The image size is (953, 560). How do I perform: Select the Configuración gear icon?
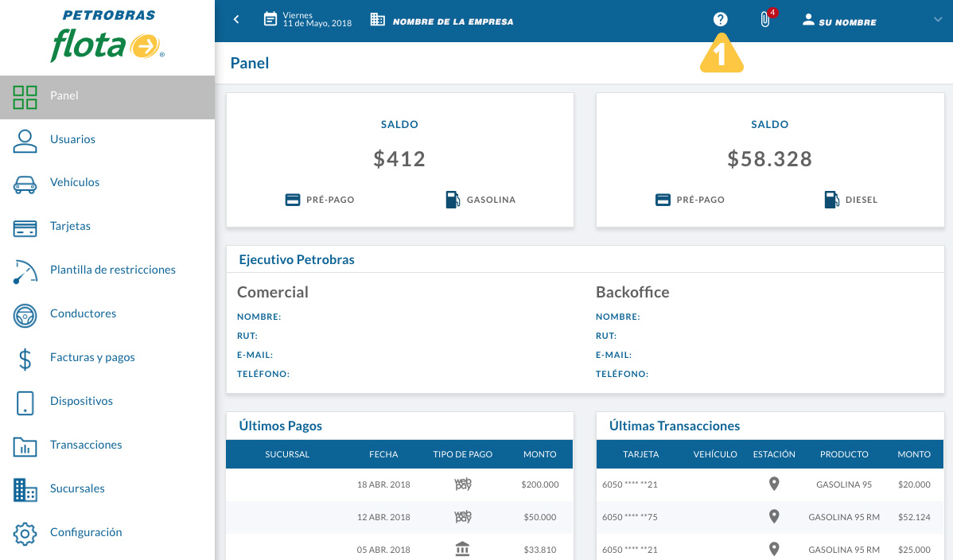coord(25,534)
